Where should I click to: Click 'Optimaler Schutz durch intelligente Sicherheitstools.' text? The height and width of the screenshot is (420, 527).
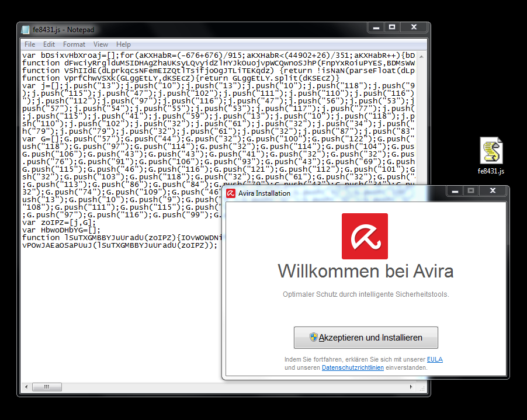tap(366, 294)
